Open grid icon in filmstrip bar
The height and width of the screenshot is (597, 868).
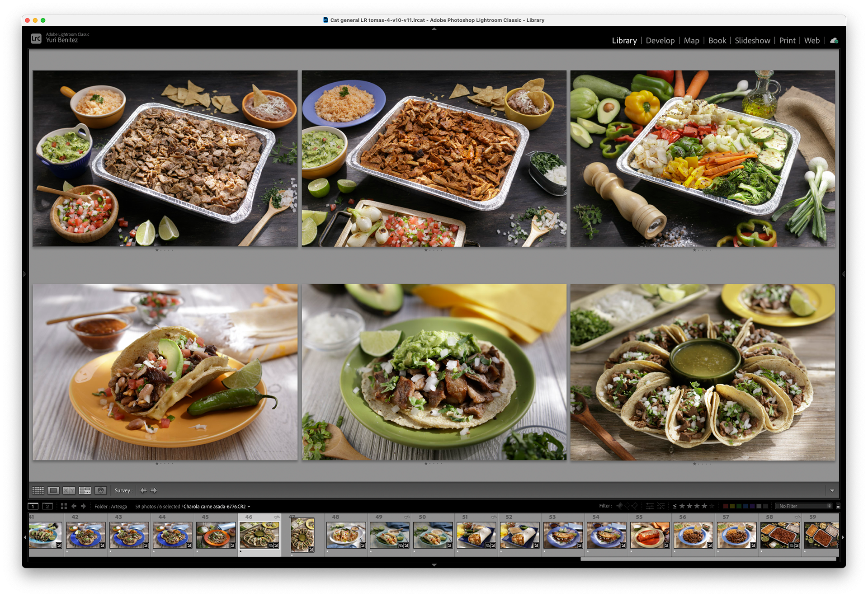coord(64,506)
